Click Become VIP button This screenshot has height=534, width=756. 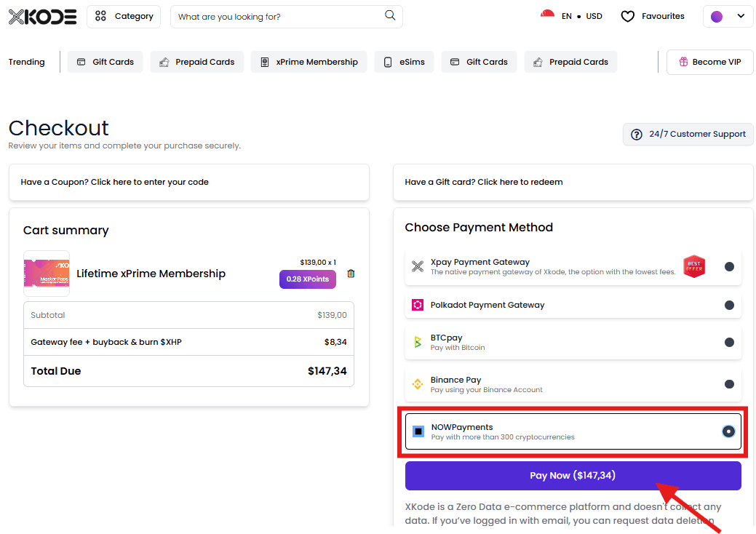click(x=709, y=62)
